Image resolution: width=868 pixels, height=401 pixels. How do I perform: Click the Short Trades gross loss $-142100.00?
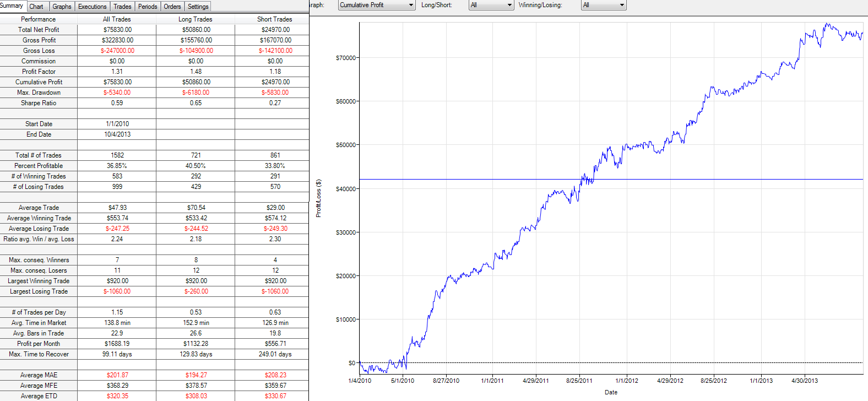[275, 51]
